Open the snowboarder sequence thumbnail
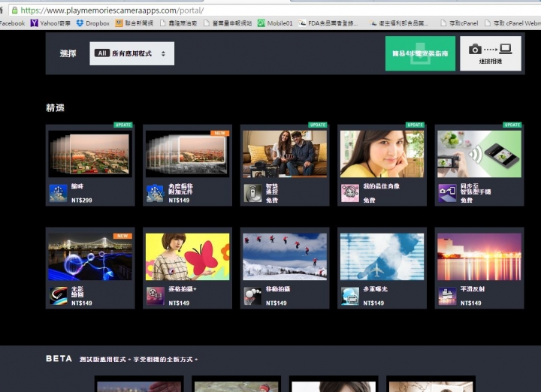This screenshot has width=541, height=392. click(x=285, y=257)
